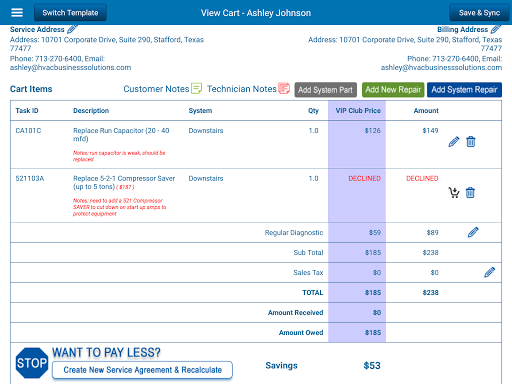Delete the 521103A Compressor Saver item

point(470,193)
